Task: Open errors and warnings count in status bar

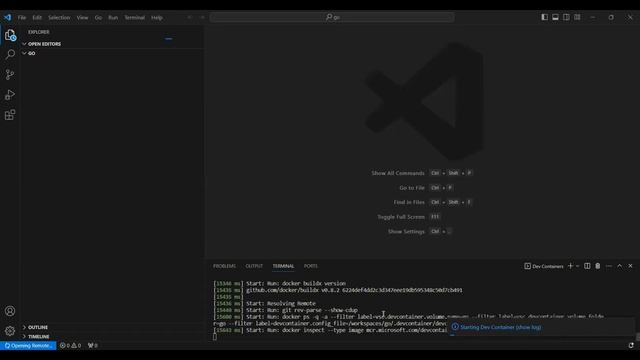Action: (x=70, y=346)
